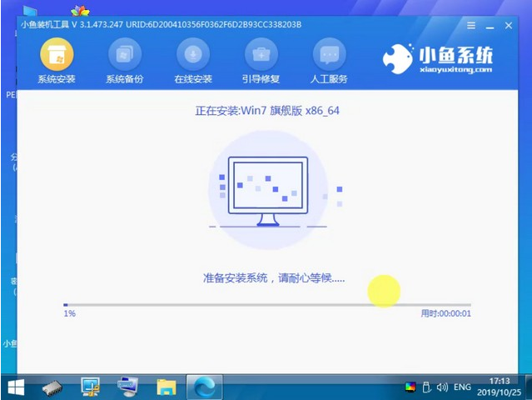Open the network computer taskbar icon

127,386
